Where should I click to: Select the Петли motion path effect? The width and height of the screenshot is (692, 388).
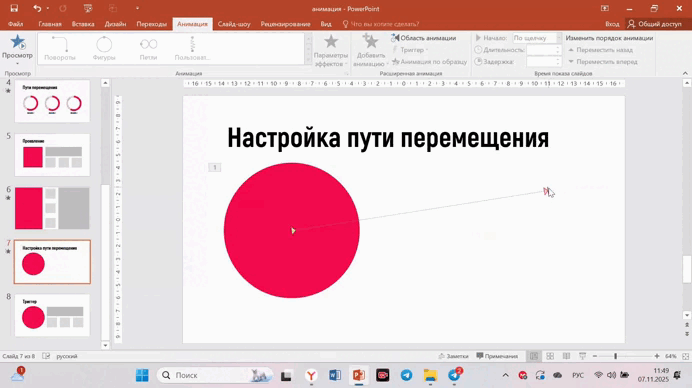[x=148, y=49]
